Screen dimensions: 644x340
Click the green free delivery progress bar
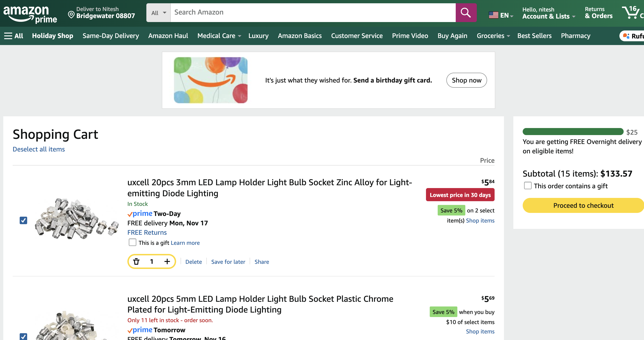[573, 132]
